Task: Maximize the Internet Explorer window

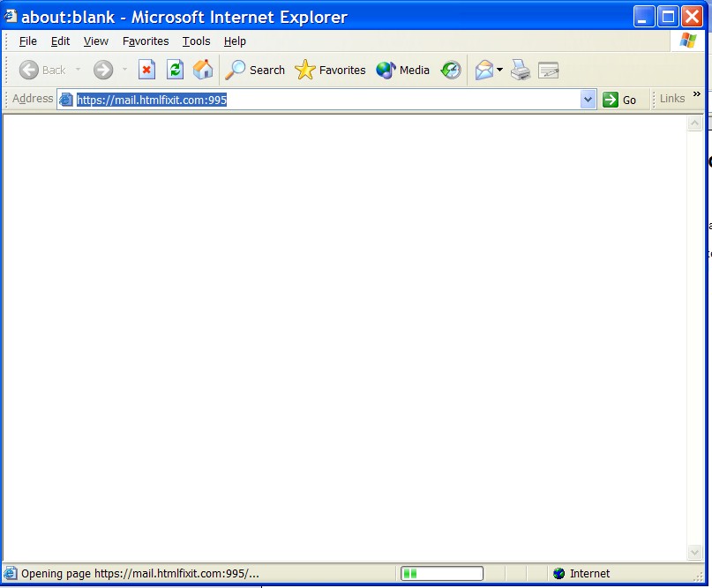Action: pyautogui.click(x=668, y=17)
